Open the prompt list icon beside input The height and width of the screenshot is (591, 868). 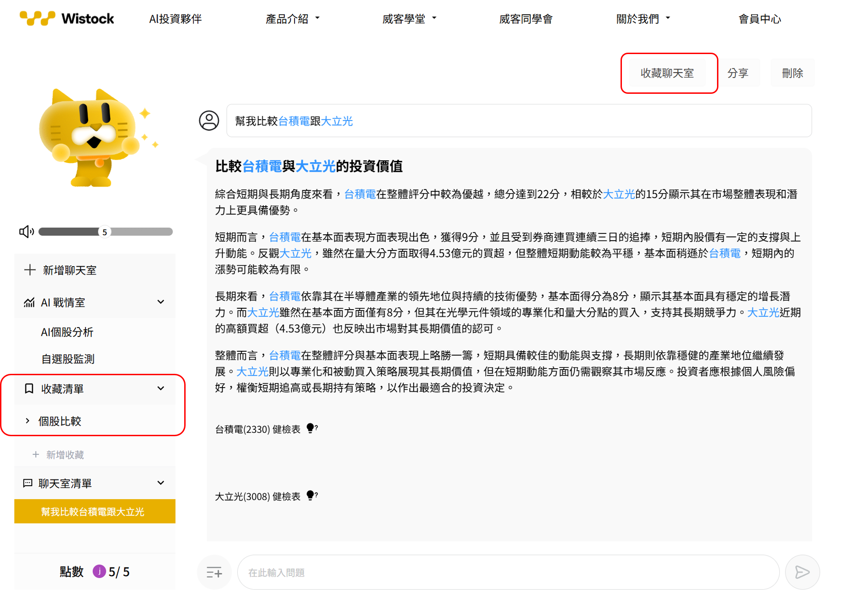(x=214, y=573)
